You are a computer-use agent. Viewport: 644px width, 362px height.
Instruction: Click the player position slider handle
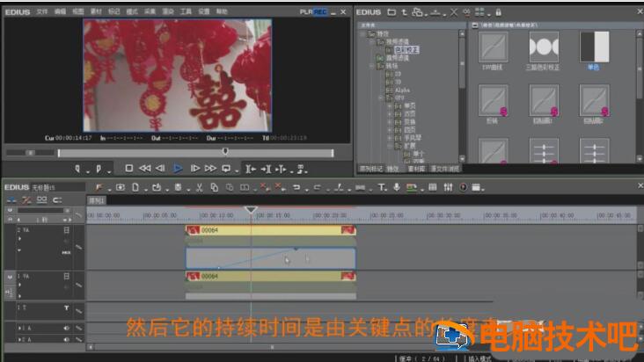[225, 151]
